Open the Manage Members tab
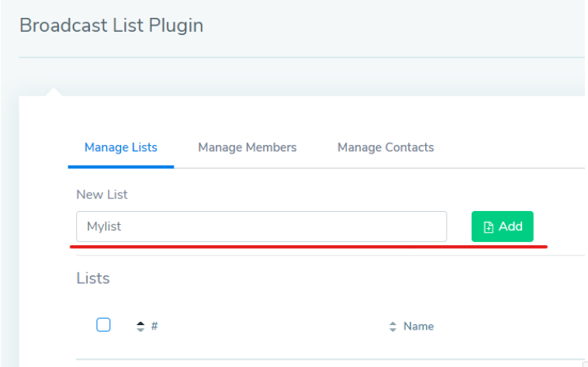The height and width of the screenshot is (367, 588). [x=247, y=147]
